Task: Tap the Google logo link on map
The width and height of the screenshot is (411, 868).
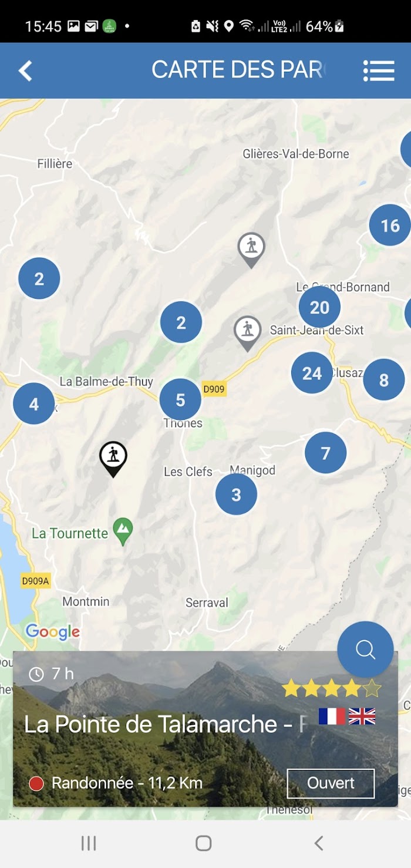Action: coord(52,632)
